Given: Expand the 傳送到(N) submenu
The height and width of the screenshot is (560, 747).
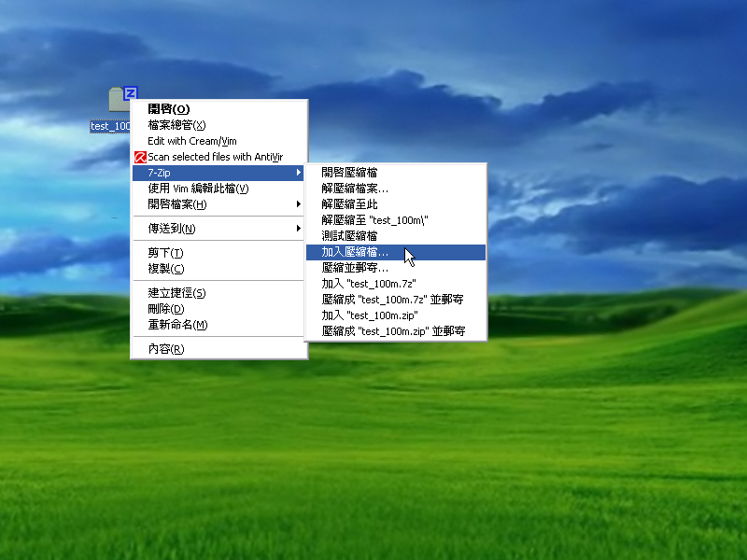Looking at the screenshot, I should point(219,229).
